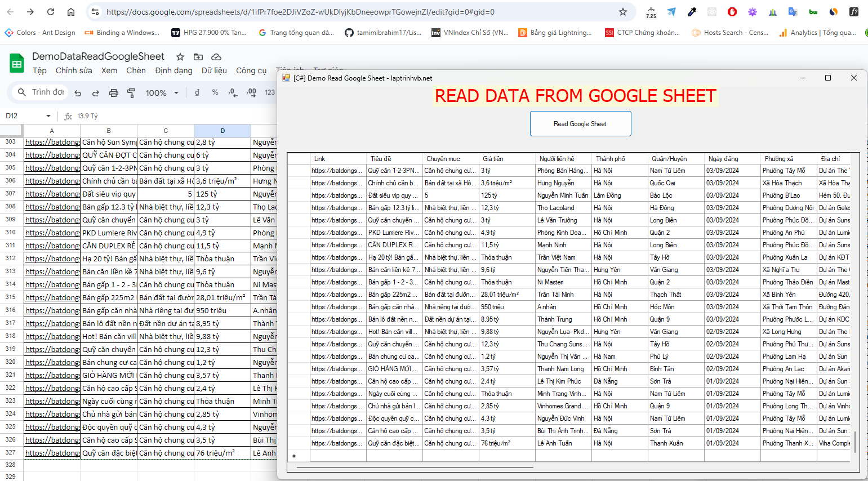This screenshot has height=481, width=868.
Task: Click the redo arrow icon
Action: click(x=96, y=93)
